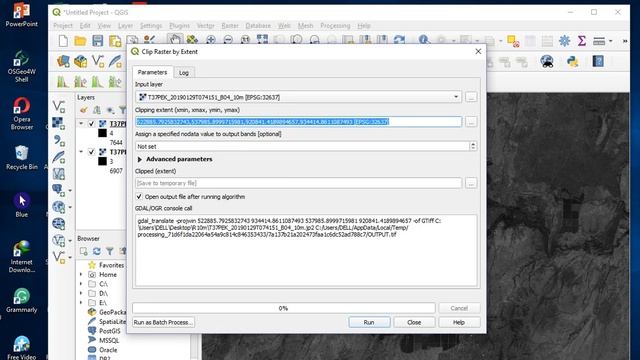Click the New Shapefile Layer icon
This screenshot has width=640, height=360.
[x=98, y=62]
